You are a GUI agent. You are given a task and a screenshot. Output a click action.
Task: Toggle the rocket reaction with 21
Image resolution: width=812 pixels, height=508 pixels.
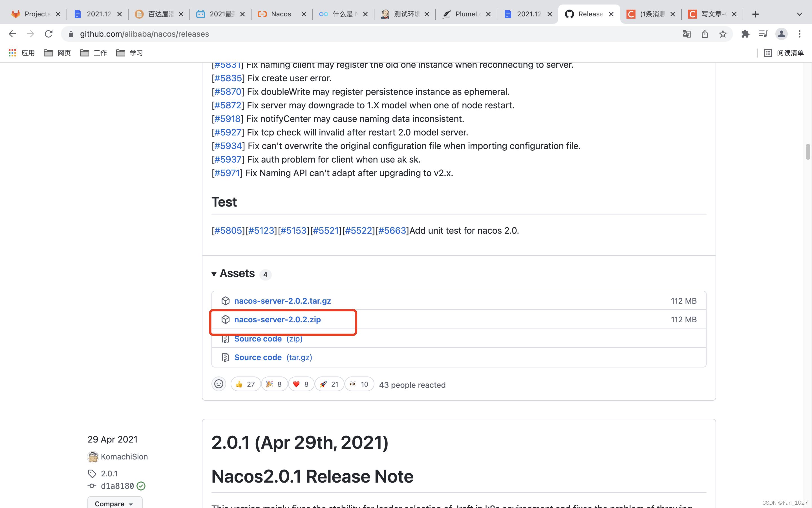tap(329, 384)
